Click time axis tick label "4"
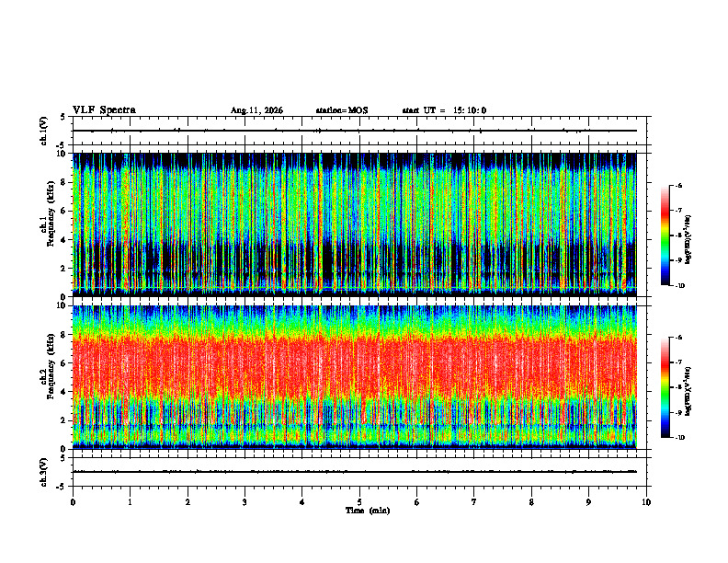 click(302, 502)
